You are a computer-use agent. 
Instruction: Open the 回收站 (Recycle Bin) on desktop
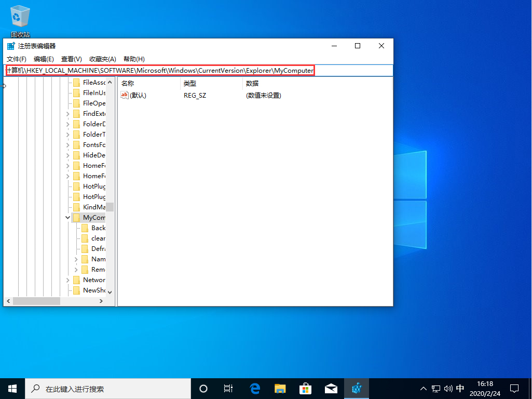tap(19, 16)
